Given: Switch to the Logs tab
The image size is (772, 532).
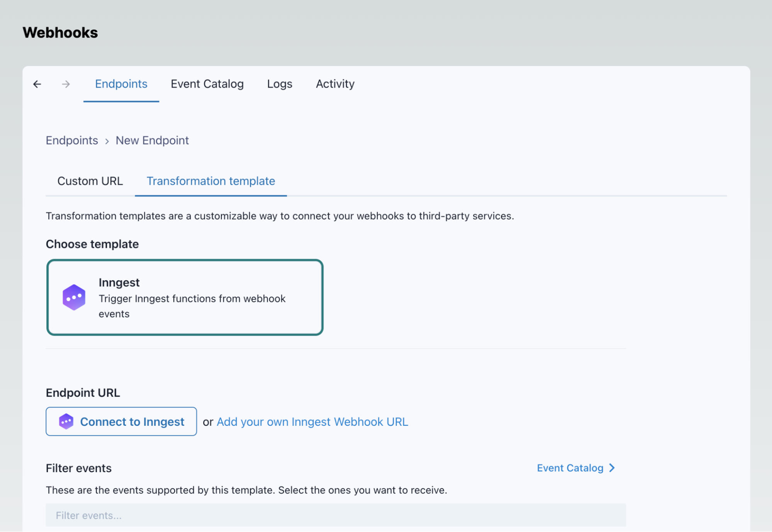Looking at the screenshot, I should tap(279, 84).
